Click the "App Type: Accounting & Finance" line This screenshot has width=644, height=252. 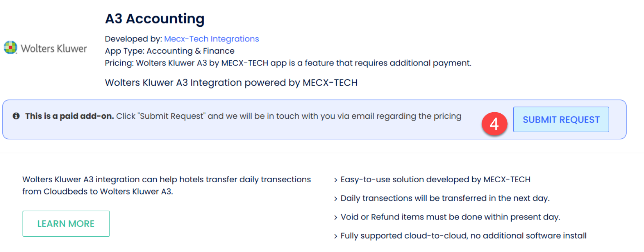[170, 51]
